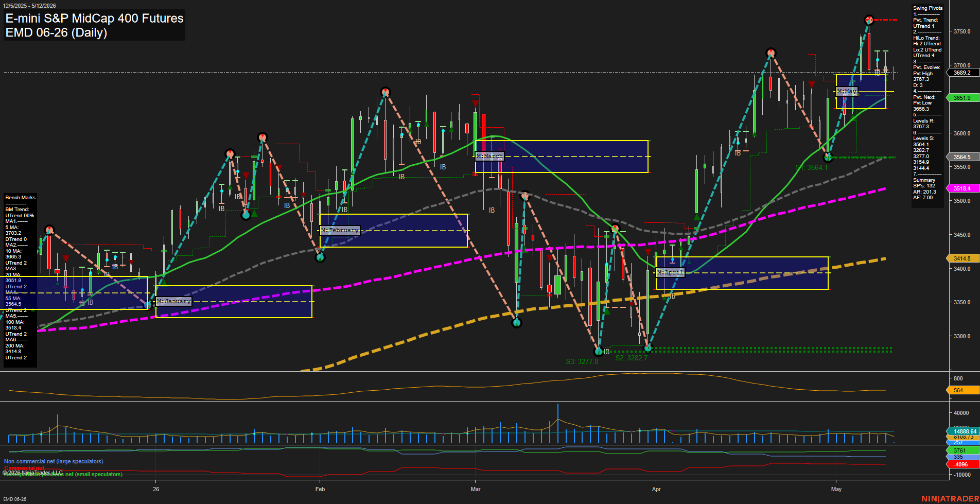The height and width of the screenshot is (504, 980).
Task: Click the "100 MA:" label in Bench Marks
Action: [14, 322]
